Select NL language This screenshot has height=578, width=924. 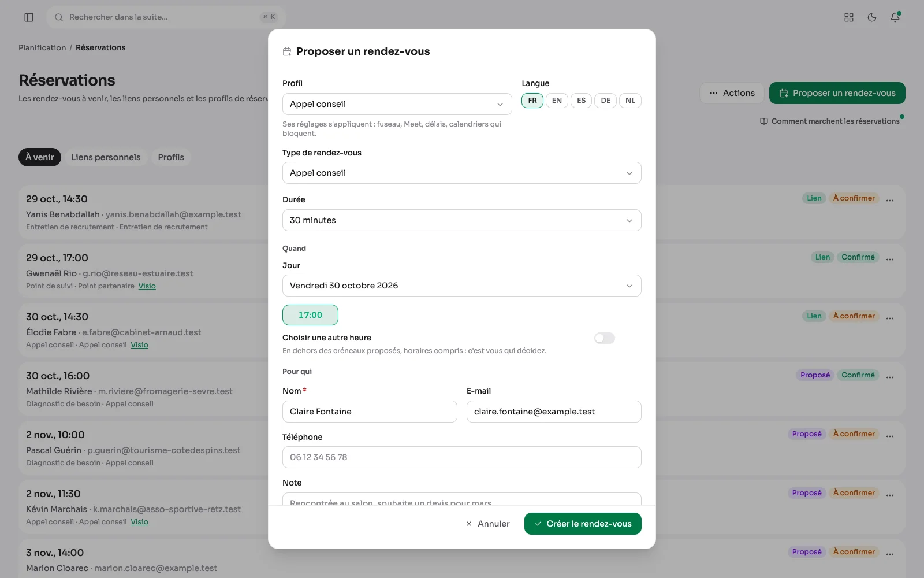630,101
